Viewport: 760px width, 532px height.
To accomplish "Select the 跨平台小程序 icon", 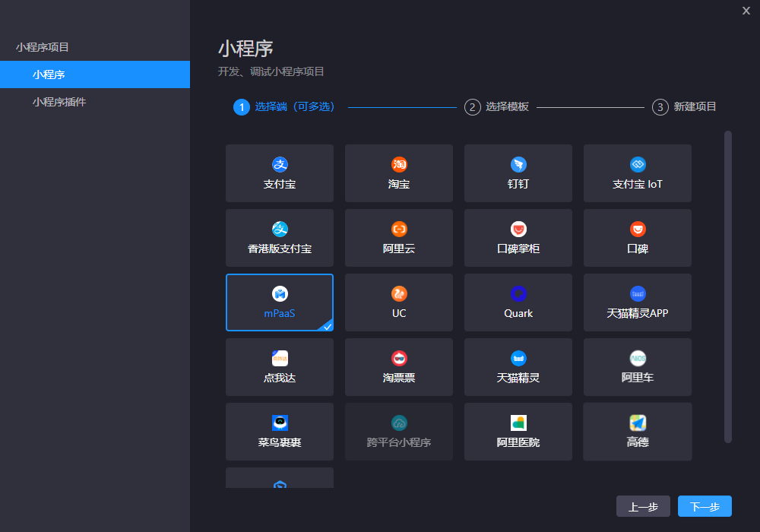I will coord(399,423).
